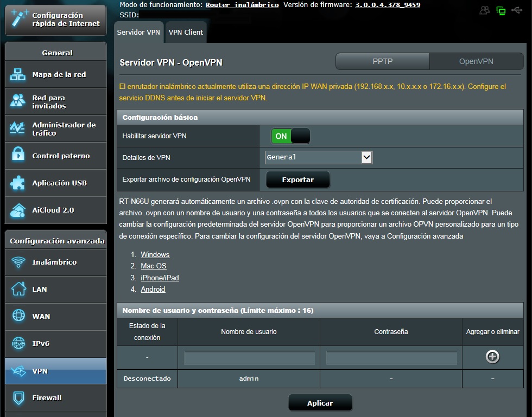Open the Red para invitados menu
The image size is (532, 417).
point(56,101)
